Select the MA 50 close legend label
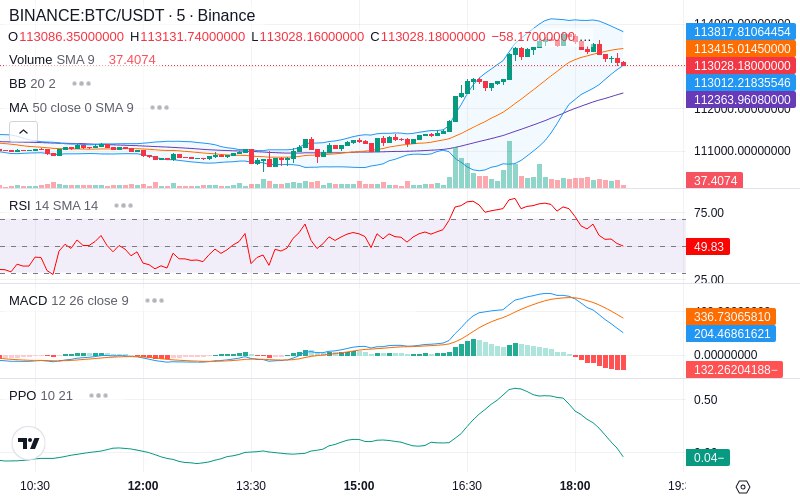The image size is (800, 500). [x=71, y=108]
